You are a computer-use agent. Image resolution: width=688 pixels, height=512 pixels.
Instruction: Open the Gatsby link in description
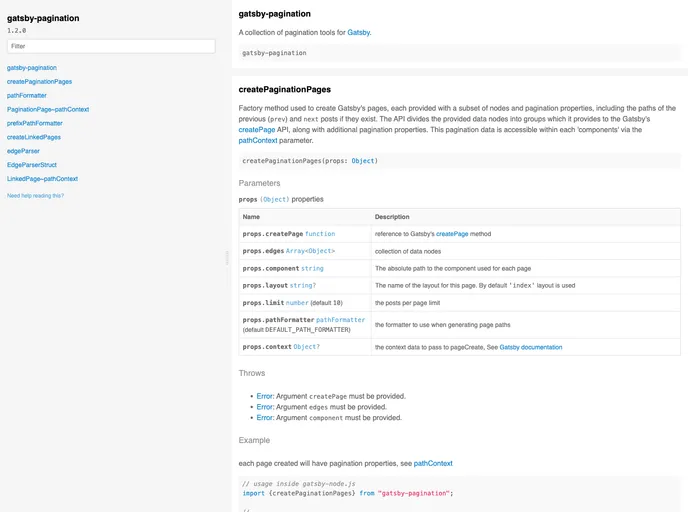(358, 32)
